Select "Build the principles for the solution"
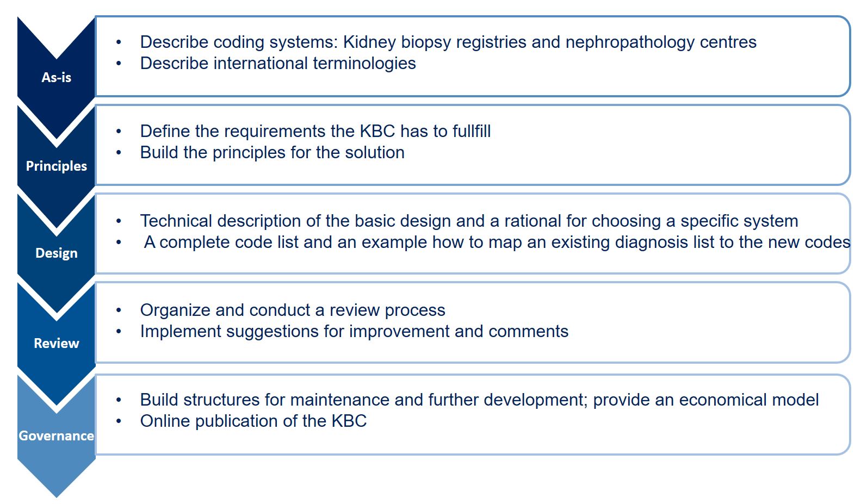This screenshot has height=504, width=867. tap(272, 152)
